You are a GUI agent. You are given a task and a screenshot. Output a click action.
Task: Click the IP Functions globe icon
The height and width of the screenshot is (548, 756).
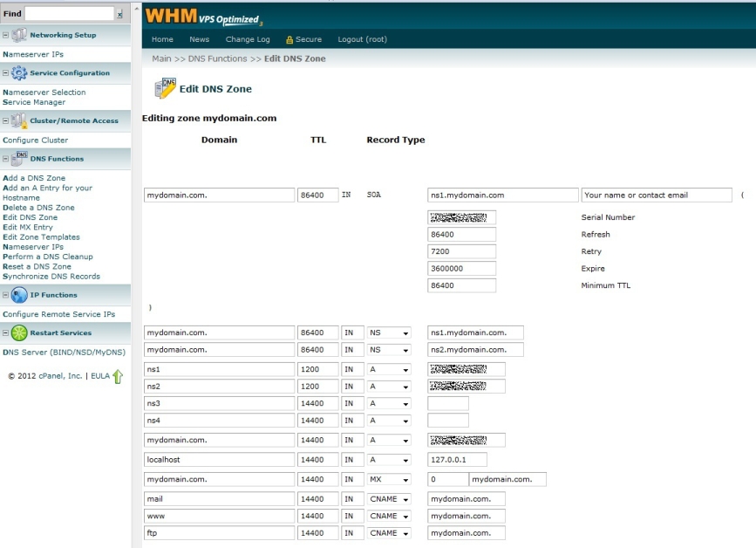click(x=19, y=295)
